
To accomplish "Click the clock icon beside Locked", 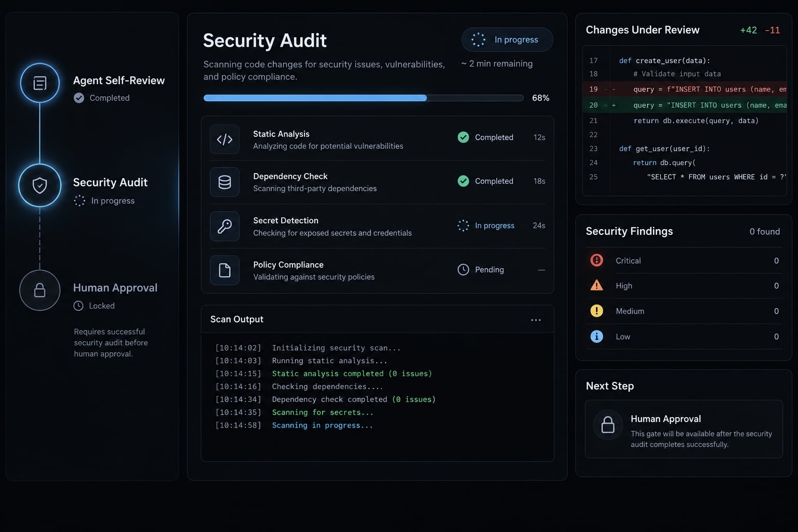I will (78, 306).
